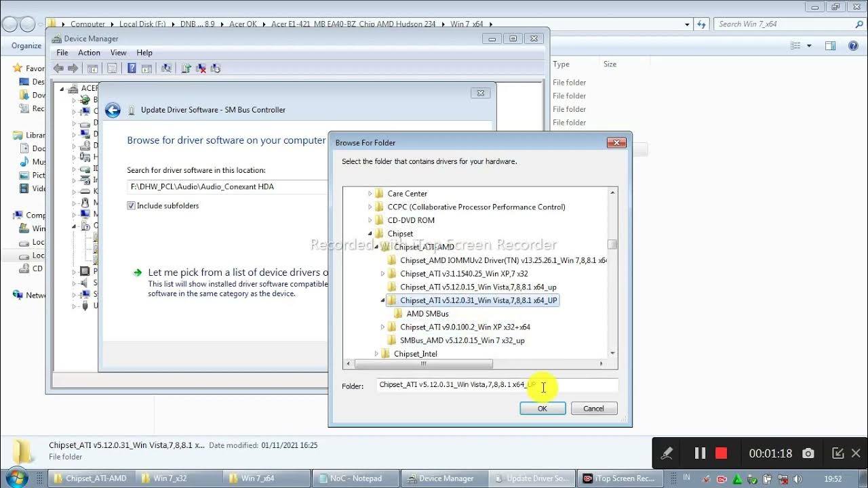Click the Uninstall device toolbar icon
The width and height of the screenshot is (868, 488).
tap(201, 68)
